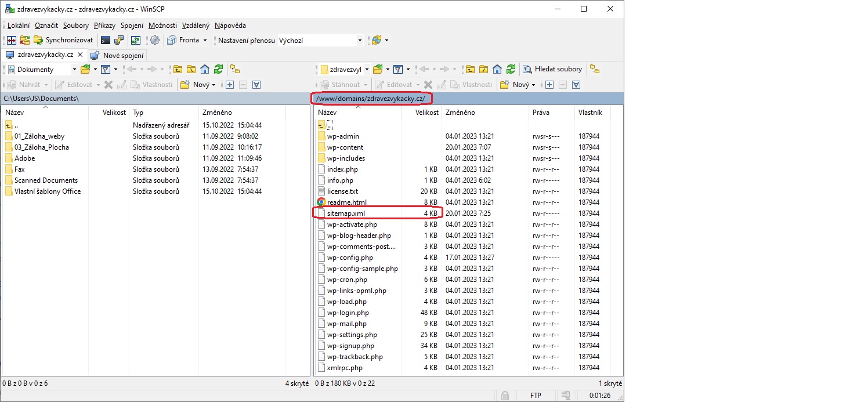Sort remote files by Práva column
Image resolution: width=868 pixels, height=402 pixels.
point(551,113)
